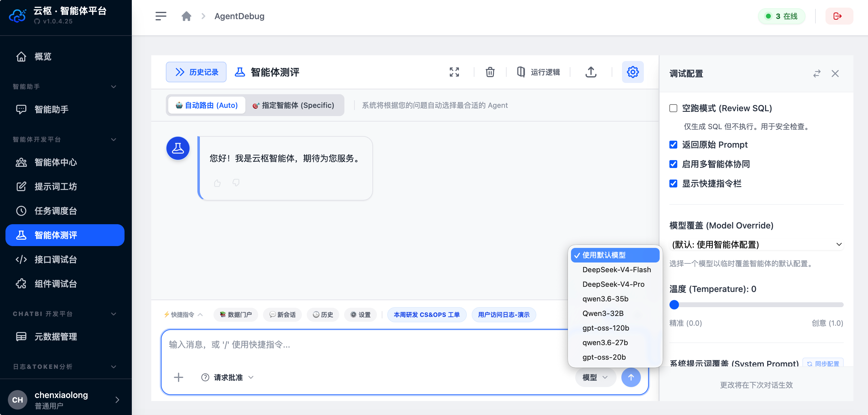Screen dimensions: 868x415
Task: Choose qwen3.6-27b model
Action: [615, 342]
